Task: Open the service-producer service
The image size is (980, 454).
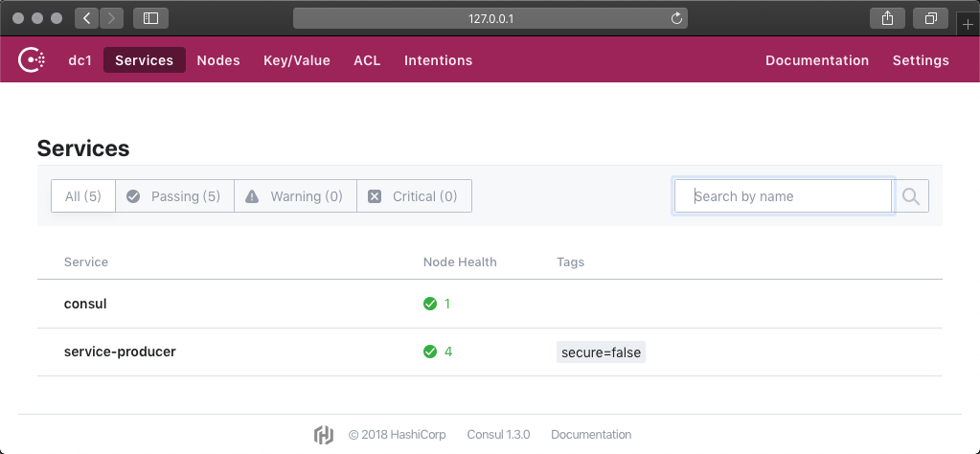Action: pos(120,352)
